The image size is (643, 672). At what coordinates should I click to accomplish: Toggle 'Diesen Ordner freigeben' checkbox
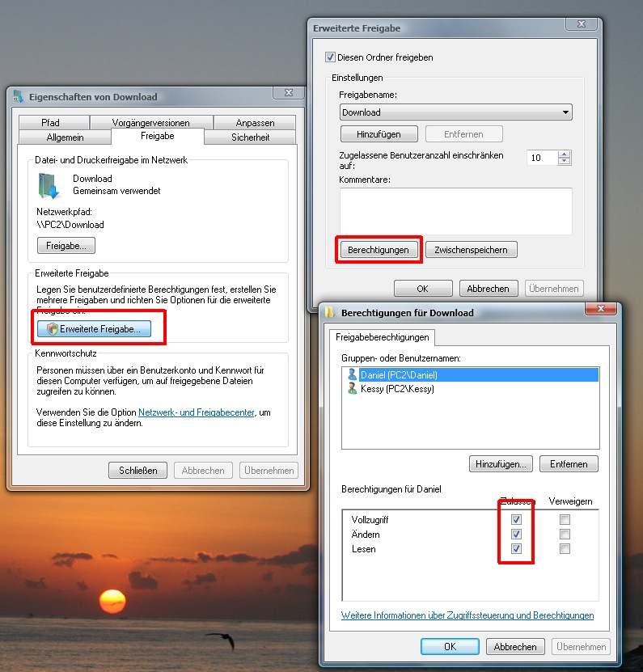(x=330, y=57)
